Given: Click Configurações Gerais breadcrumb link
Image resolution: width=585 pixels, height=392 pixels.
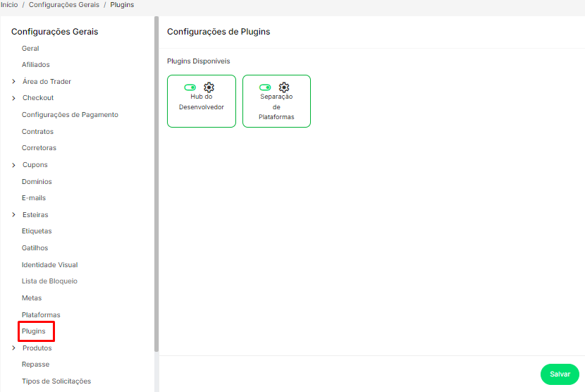Looking at the screenshot, I should point(66,5).
